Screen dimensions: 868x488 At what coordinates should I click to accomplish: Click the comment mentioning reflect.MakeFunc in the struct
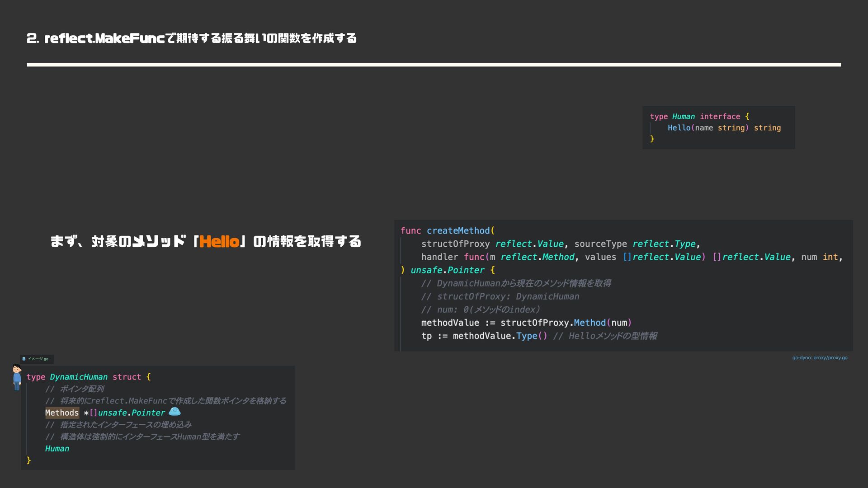[165, 401]
